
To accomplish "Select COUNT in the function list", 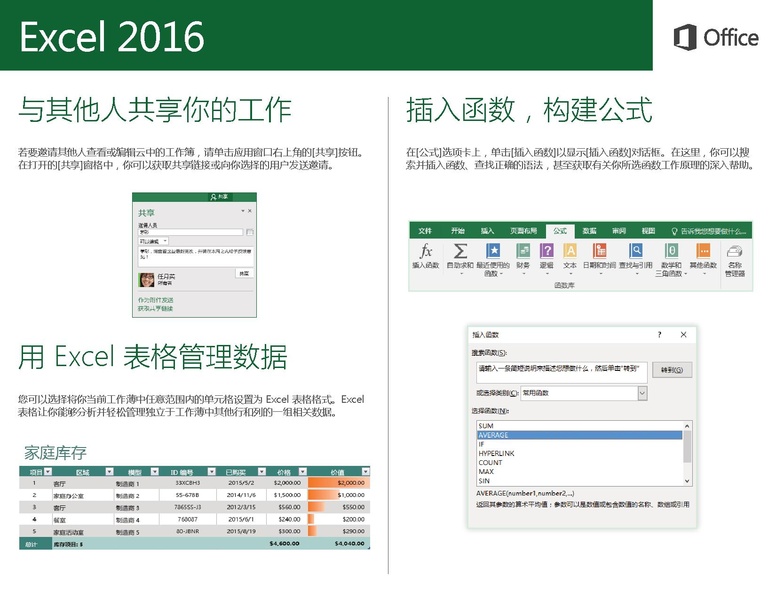I will click(x=580, y=462).
